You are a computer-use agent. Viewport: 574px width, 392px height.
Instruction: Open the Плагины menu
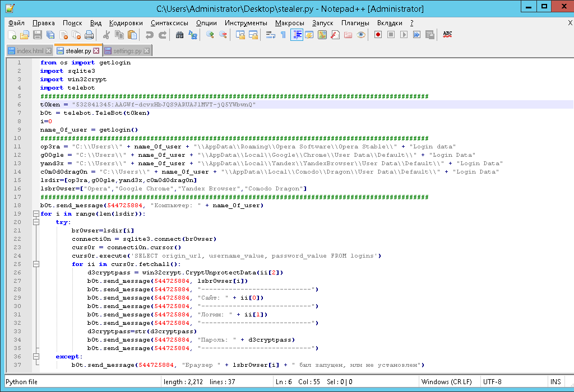[355, 23]
